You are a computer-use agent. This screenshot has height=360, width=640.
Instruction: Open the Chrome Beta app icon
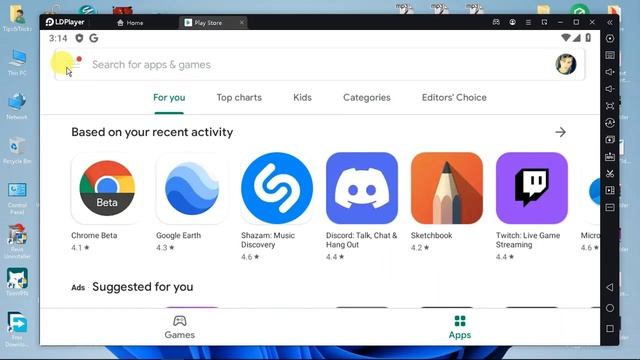(x=107, y=188)
